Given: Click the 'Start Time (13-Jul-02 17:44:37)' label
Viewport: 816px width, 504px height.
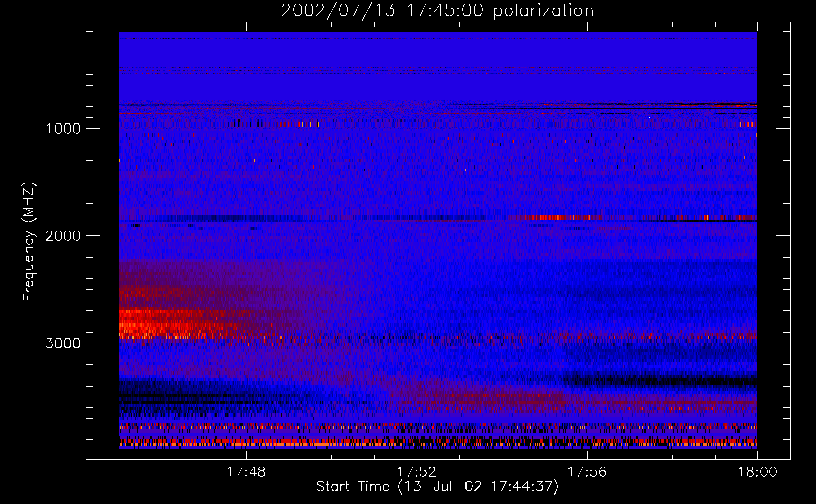Looking at the screenshot, I should [x=437, y=487].
